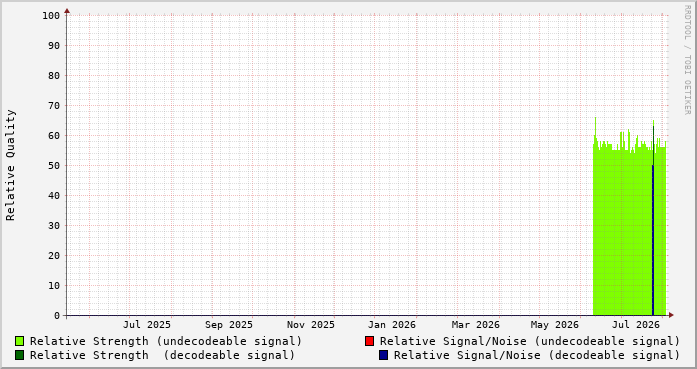Image resolution: width=697 pixels, height=369 pixels.
Task: Click the Nov 2025 x-axis label
Action: pyautogui.click(x=310, y=325)
